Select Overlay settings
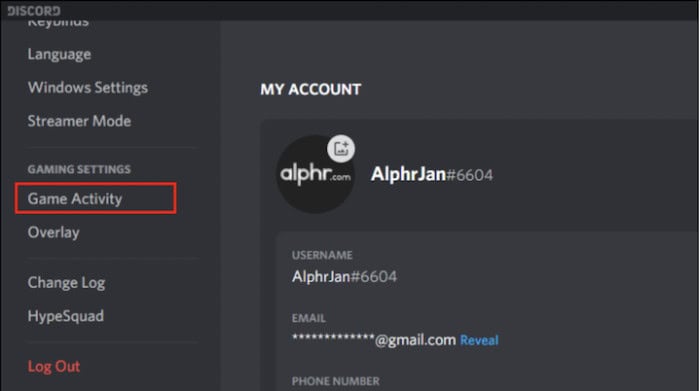Image resolution: width=700 pixels, height=391 pixels. point(54,233)
